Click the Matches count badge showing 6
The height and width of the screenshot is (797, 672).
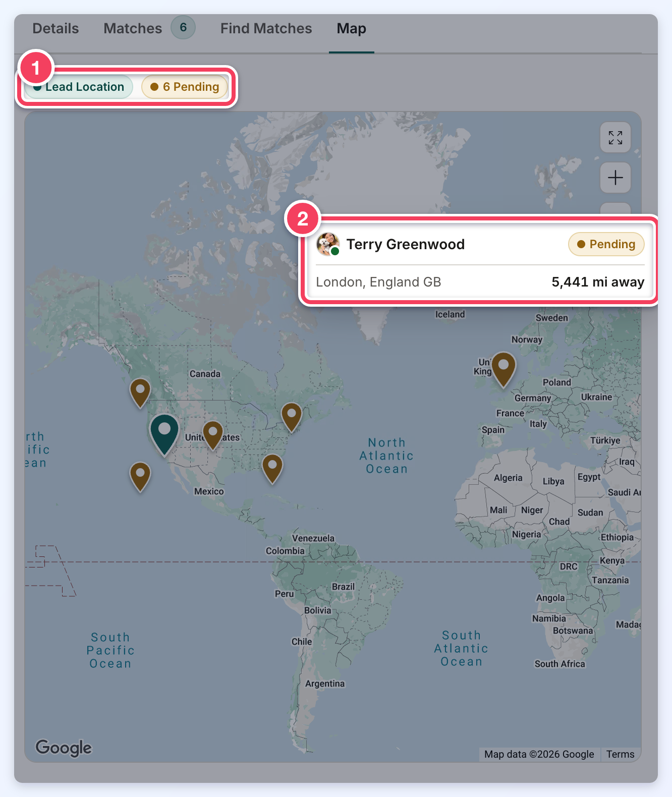(x=183, y=27)
